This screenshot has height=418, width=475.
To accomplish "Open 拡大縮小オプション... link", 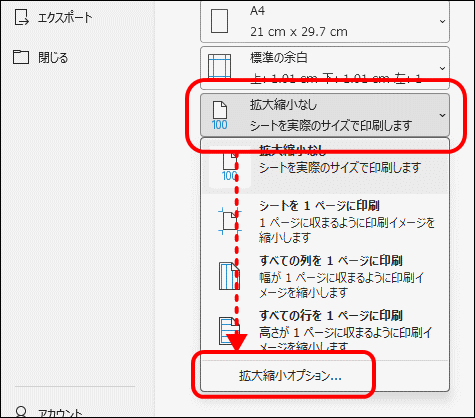I will pos(290,376).
